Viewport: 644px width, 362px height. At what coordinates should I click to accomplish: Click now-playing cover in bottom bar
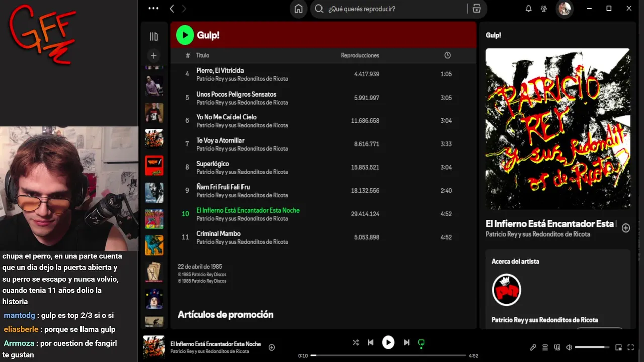(x=154, y=347)
